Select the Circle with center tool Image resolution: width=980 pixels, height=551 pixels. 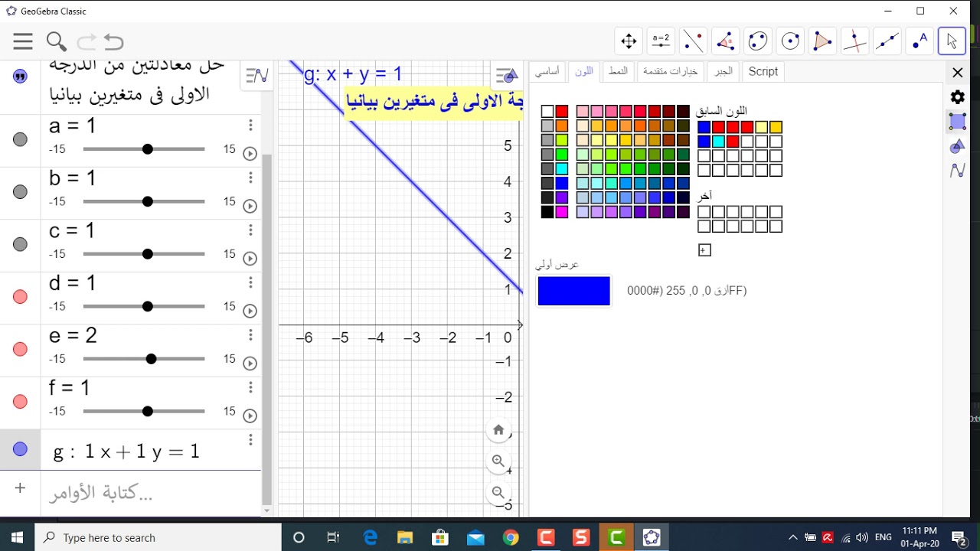click(791, 41)
